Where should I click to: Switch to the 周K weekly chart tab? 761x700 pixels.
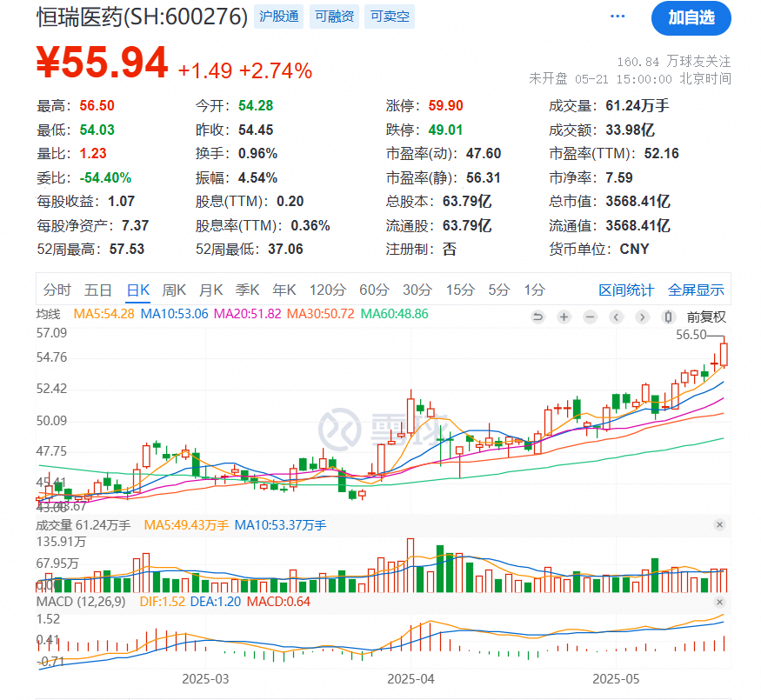175,290
